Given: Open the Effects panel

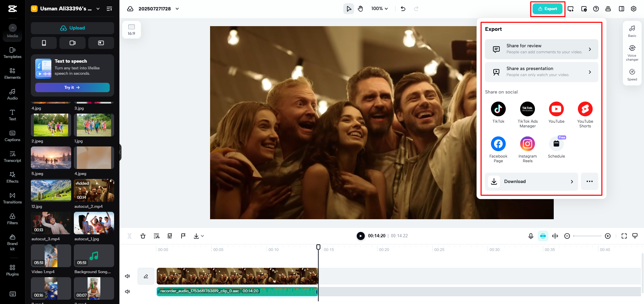Looking at the screenshot, I should tap(12, 177).
